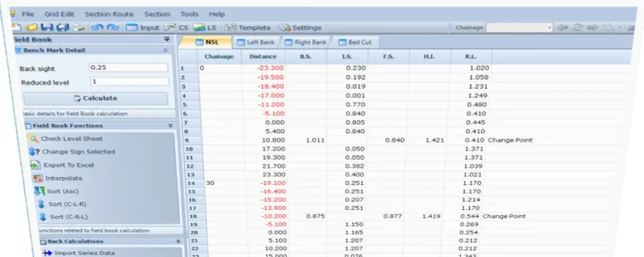Click the F.S. column header
Image resolution: width=644 pixels, height=257 pixels.
coord(389,57)
